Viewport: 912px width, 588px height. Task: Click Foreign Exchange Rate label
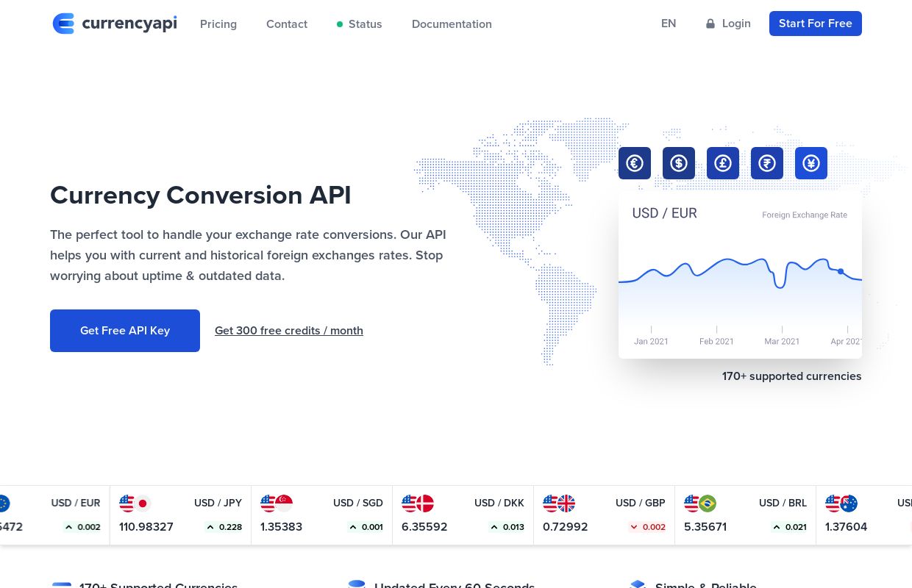805,215
